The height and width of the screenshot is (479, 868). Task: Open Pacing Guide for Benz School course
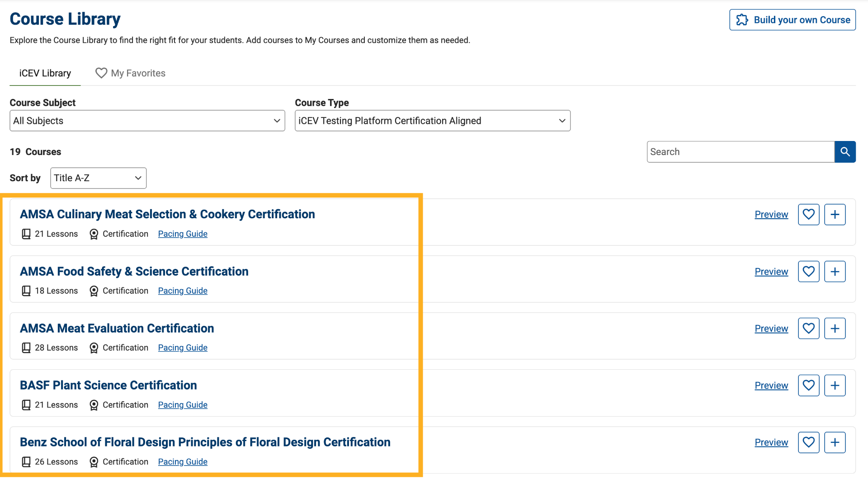click(183, 462)
